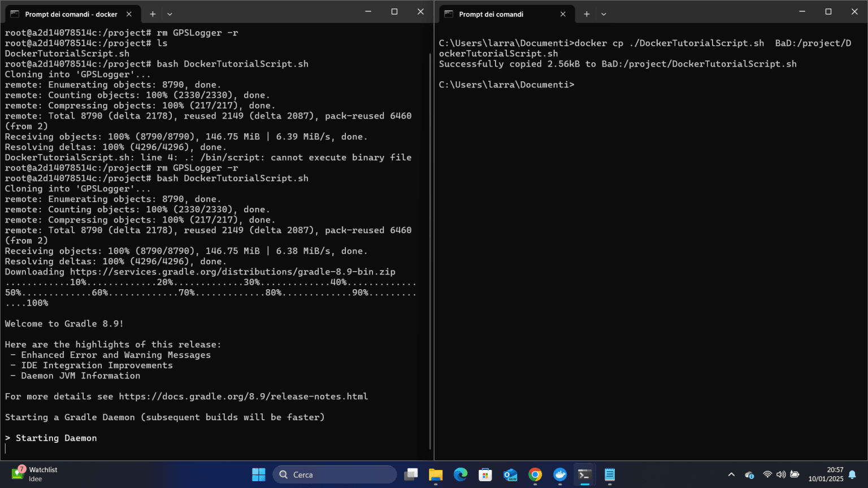The width and height of the screenshot is (868, 488).
Task: Open Outlook from the taskbar
Action: (510, 474)
